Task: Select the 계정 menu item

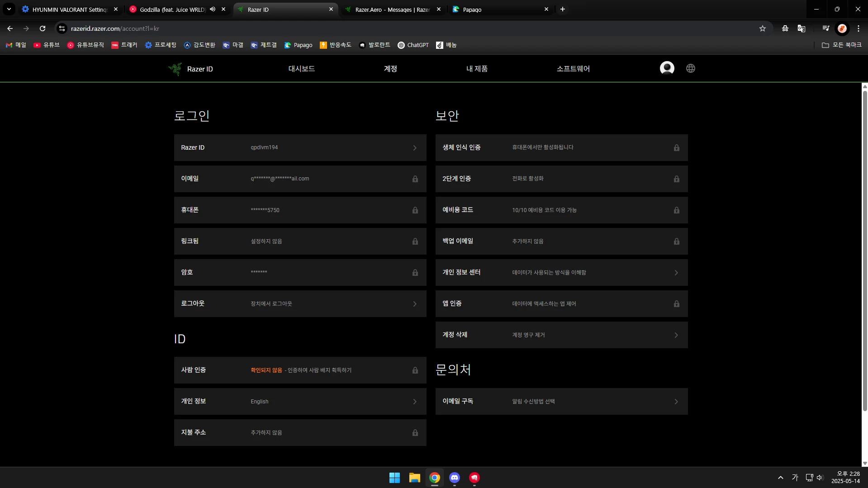Action: [390, 69]
